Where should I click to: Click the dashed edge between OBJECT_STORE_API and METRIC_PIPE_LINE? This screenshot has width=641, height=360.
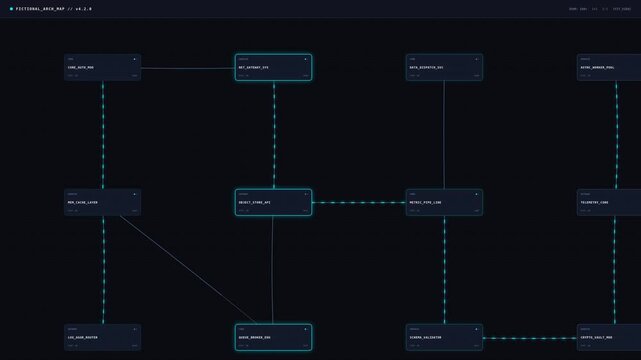(359, 202)
